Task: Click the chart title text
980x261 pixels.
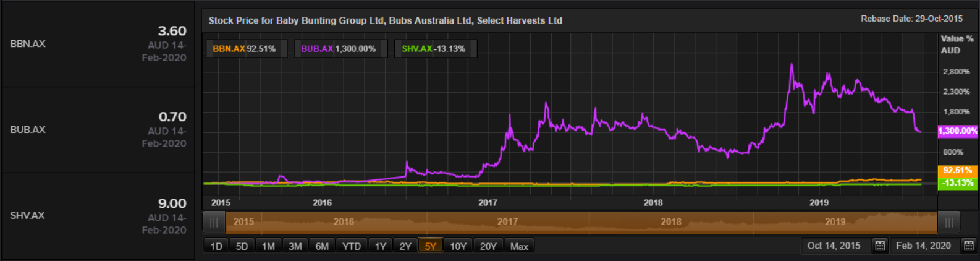Action: [x=385, y=20]
